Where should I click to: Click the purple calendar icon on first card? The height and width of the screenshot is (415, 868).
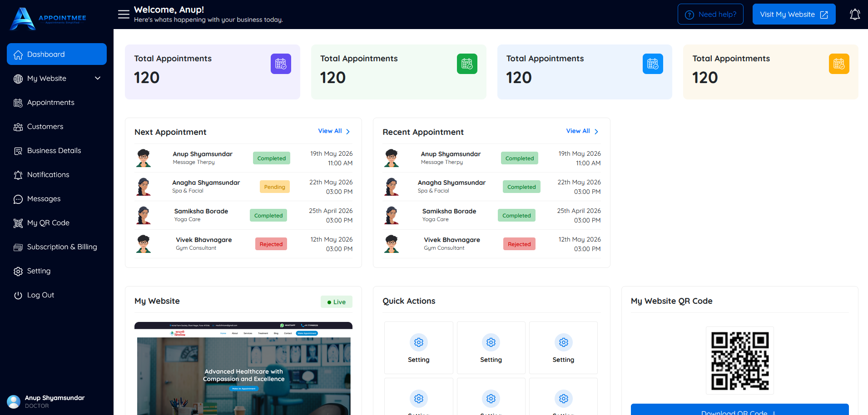click(x=281, y=64)
